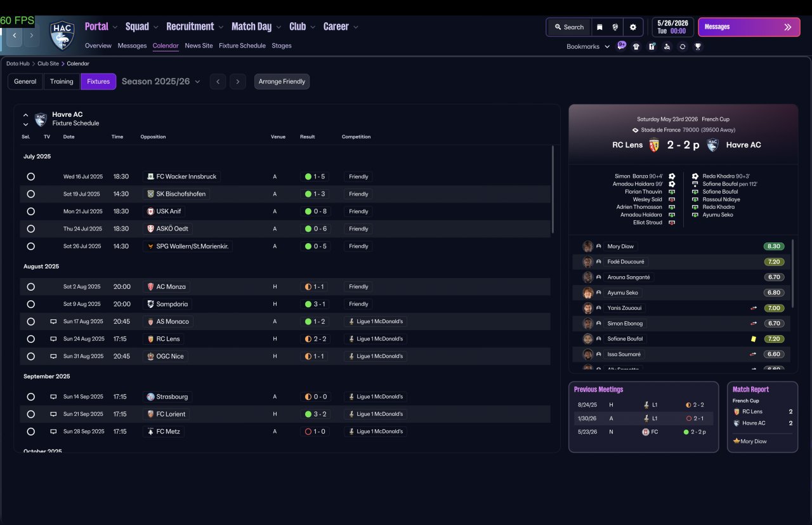Expand the Recruitment menu dropdown arrow
Screen dimensions: 812x525
(221, 27)
